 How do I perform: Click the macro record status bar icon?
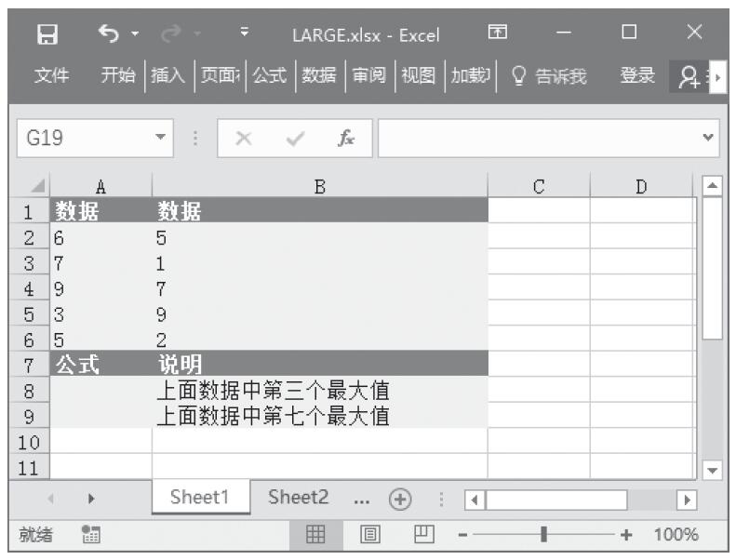(91, 536)
